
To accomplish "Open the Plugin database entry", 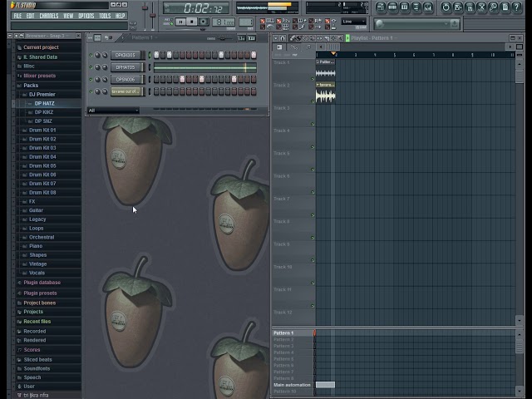I will point(42,283).
